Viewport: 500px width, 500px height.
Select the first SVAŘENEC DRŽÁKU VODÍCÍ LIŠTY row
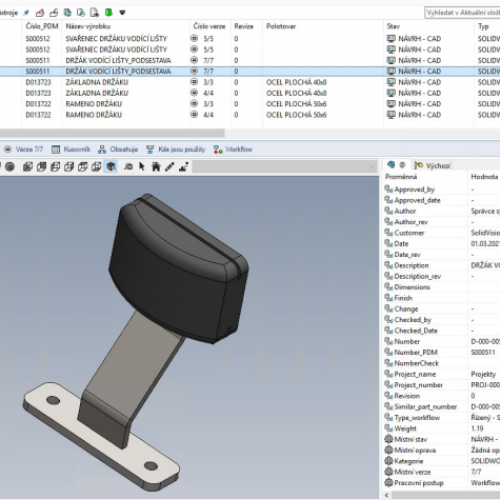[250, 38]
